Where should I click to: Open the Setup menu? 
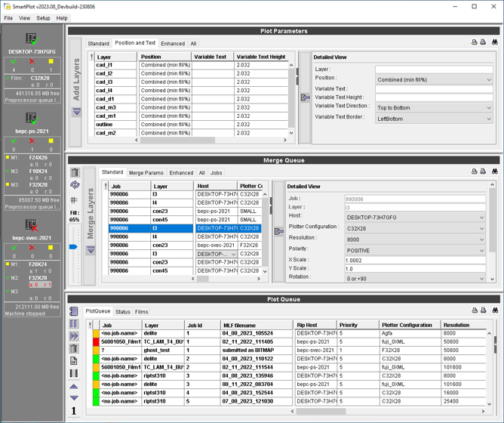(x=43, y=18)
